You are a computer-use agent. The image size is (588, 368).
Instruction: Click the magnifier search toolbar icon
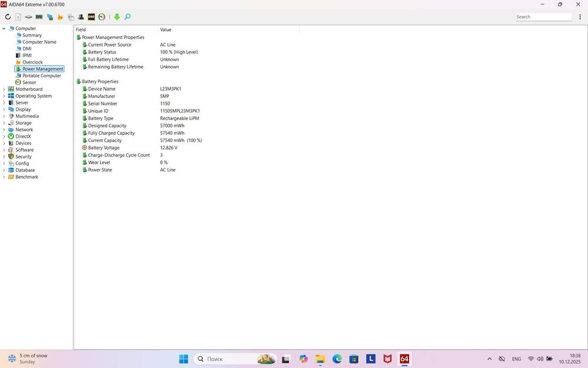(x=128, y=17)
